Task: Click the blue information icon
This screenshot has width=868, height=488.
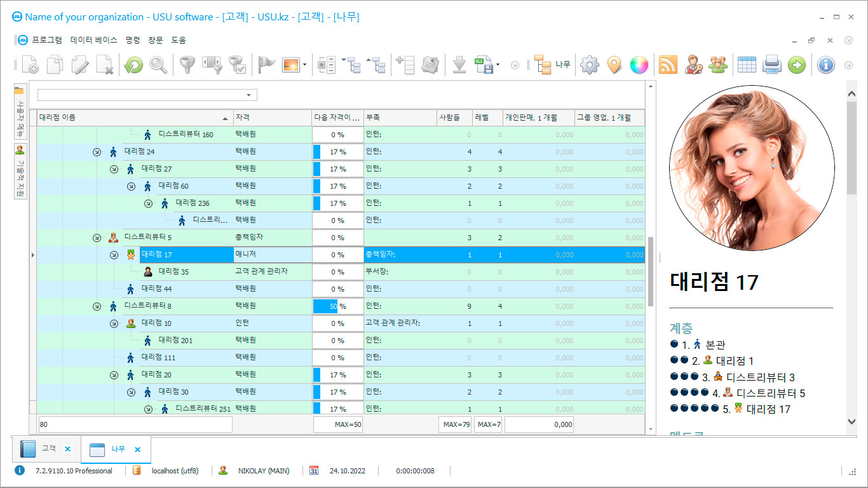Action: click(825, 65)
